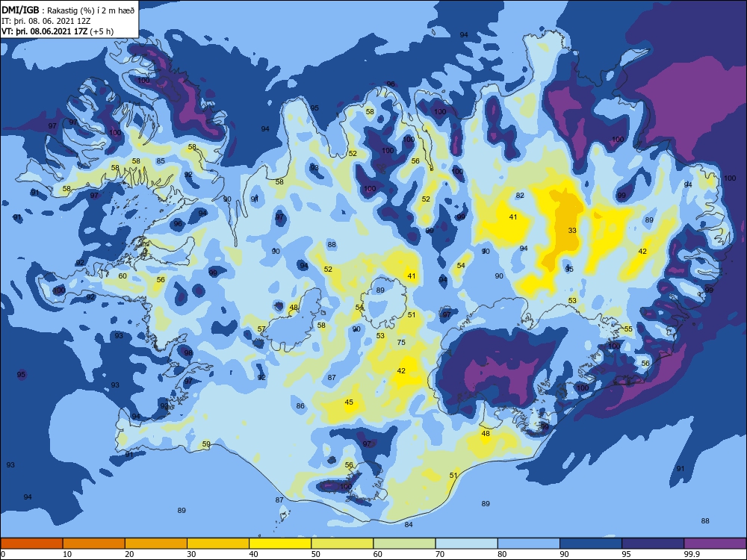Click the 20–30 light orange legend swatch
Viewport: 747px width, 560px height.
click(156, 544)
